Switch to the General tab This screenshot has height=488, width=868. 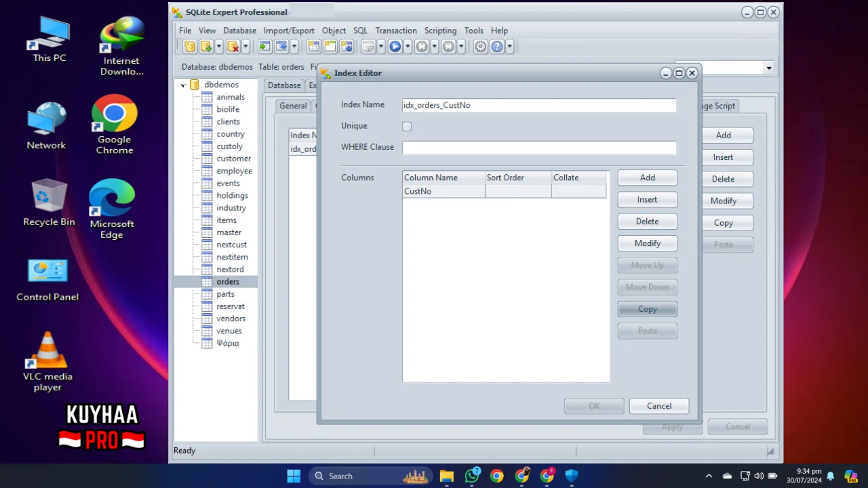coord(293,106)
